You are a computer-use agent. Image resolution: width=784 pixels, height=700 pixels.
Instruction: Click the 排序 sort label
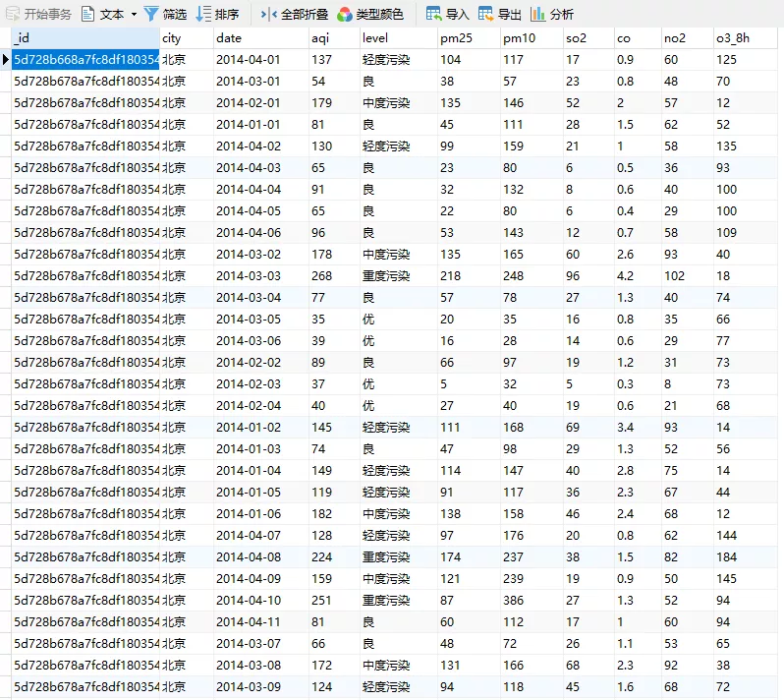227,15
